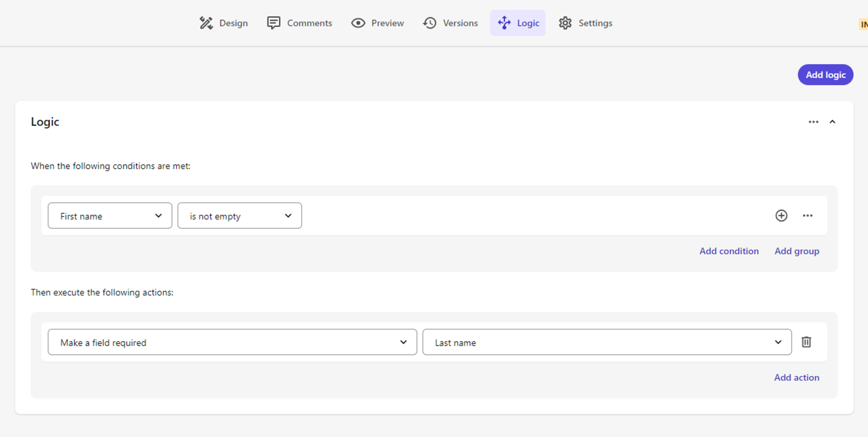This screenshot has height=437, width=868.
Task: Switch to the Logic tab
Action: 518,23
